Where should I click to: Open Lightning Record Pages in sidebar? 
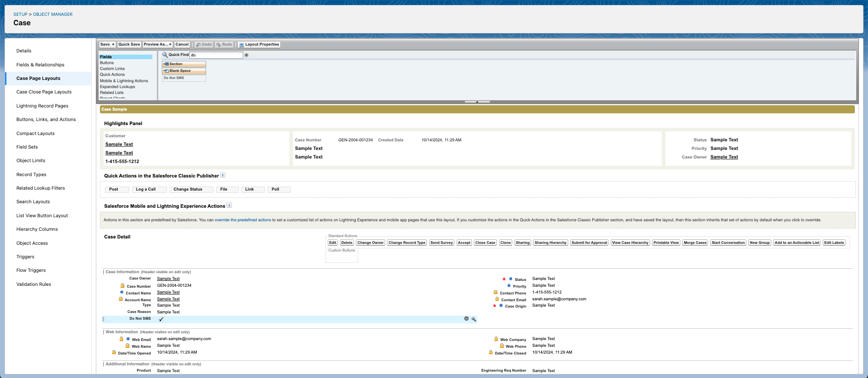click(42, 106)
